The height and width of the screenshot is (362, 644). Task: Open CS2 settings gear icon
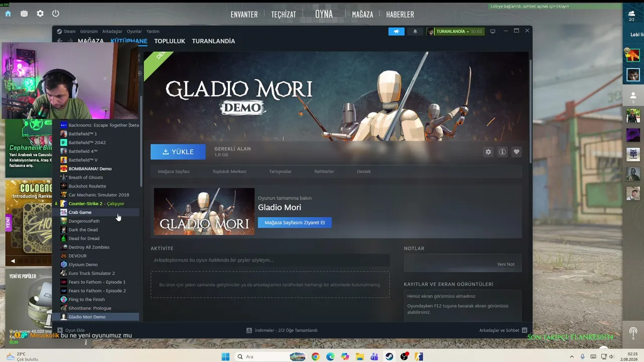click(x=40, y=14)
